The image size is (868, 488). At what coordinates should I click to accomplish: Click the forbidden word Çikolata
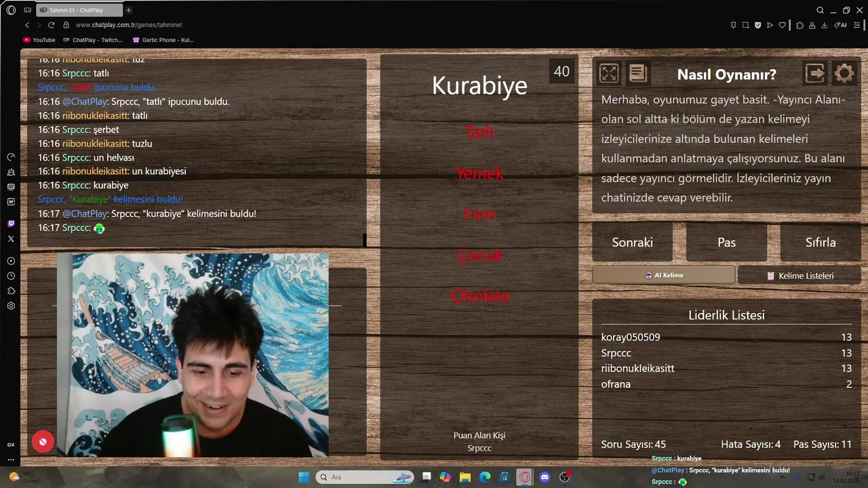(479, 296)
